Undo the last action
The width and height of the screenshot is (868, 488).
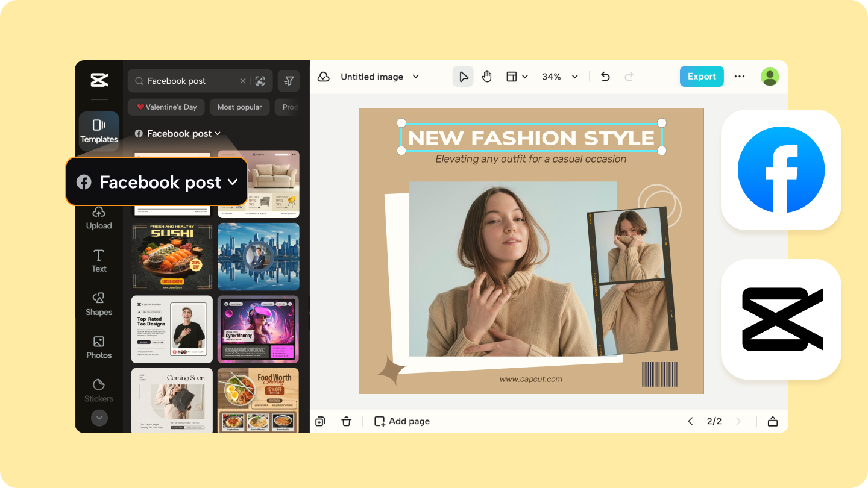pyautogui.click(x=605, y=77)
